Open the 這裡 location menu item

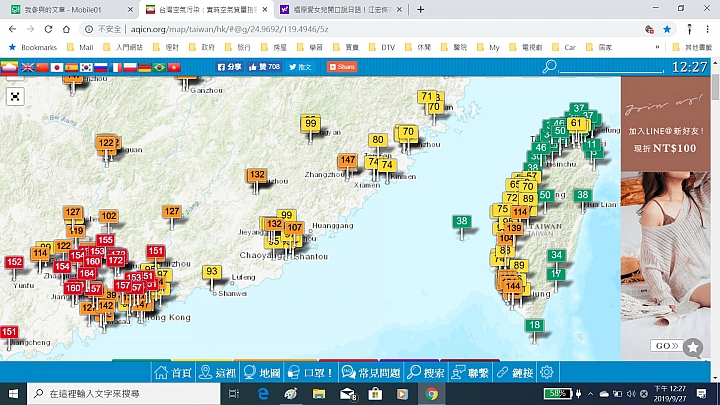[x=218, y=372]
